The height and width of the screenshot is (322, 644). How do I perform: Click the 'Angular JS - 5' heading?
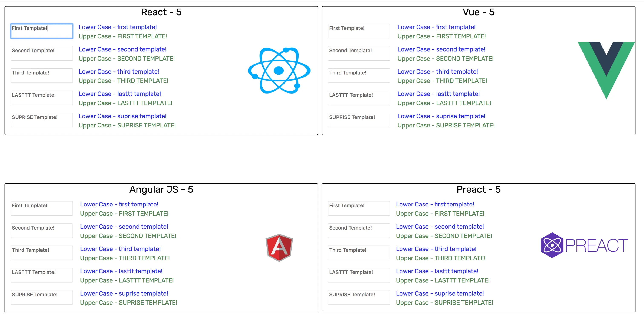161,189
